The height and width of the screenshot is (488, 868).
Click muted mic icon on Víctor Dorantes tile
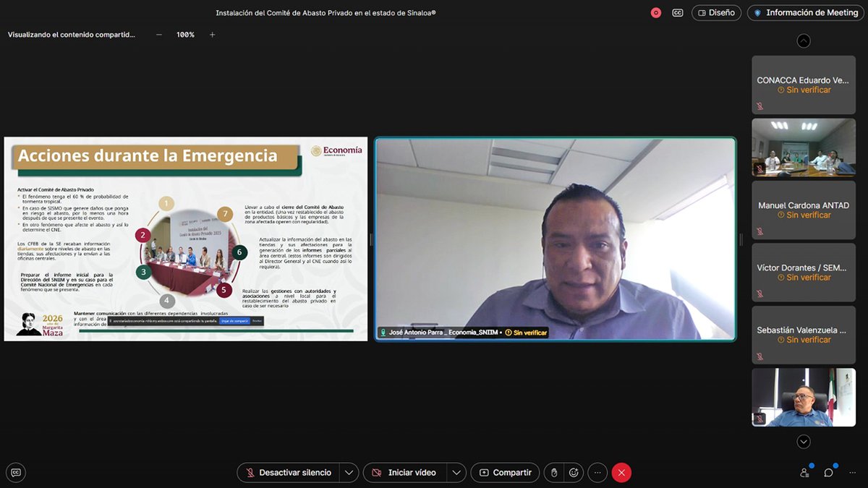[x=760, y=294]
